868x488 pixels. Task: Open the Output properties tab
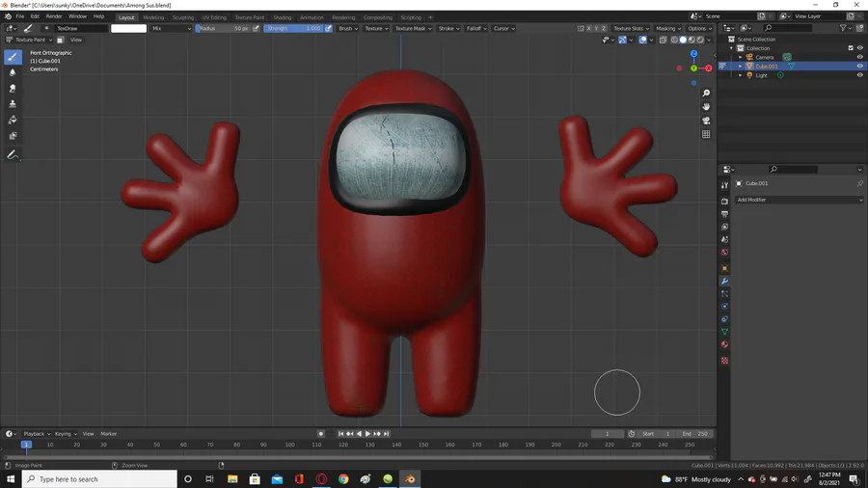click(x=724, y=214)
